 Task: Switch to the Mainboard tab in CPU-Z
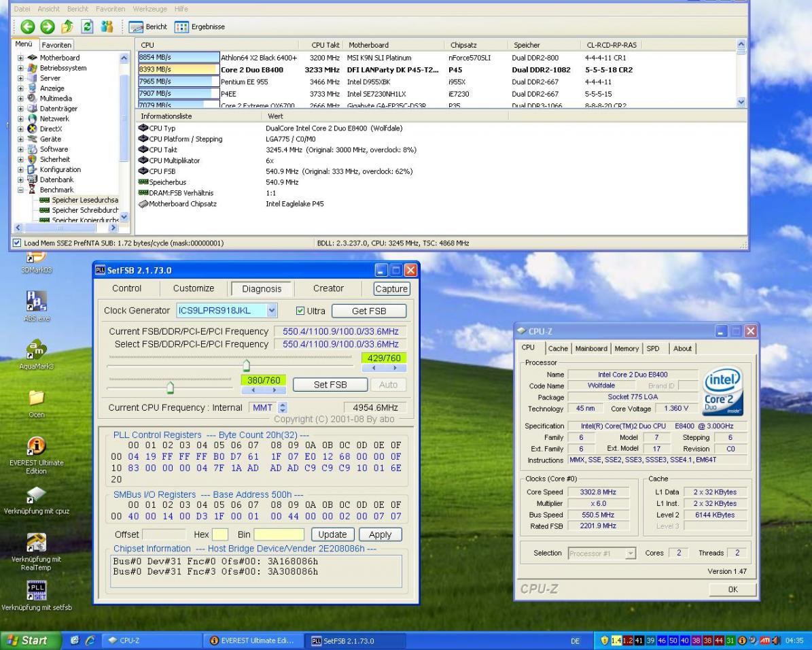(x=591, y=348)
